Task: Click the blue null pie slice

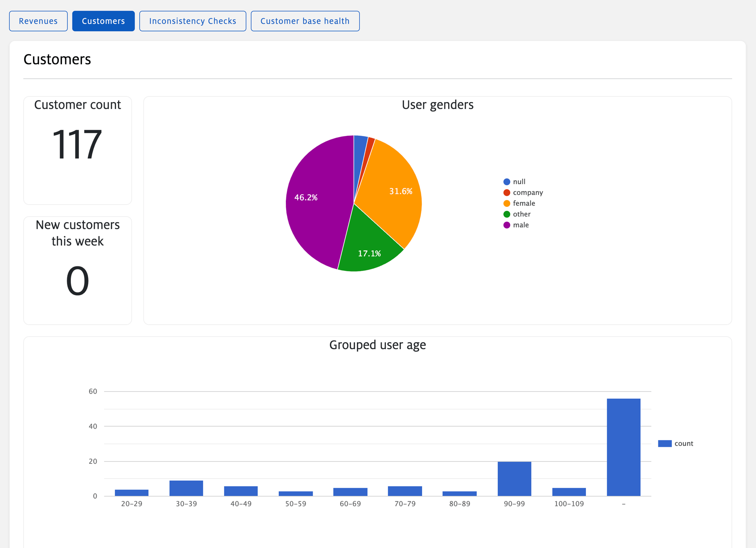Action: (359, 146)
